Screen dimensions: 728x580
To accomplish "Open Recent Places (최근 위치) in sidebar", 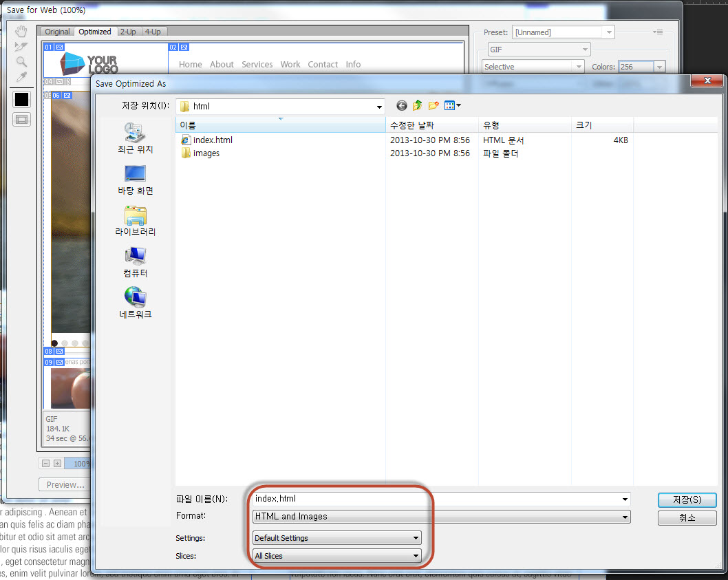I will click(x=135, y=138).
